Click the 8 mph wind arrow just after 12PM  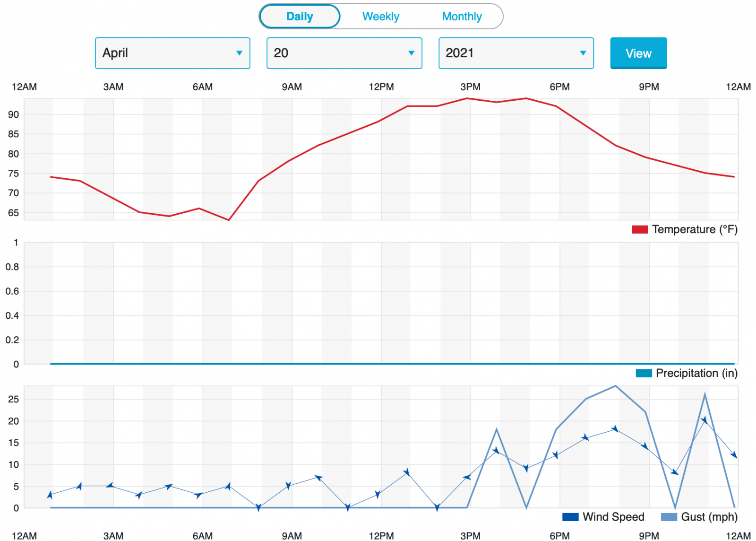[407, 472]
